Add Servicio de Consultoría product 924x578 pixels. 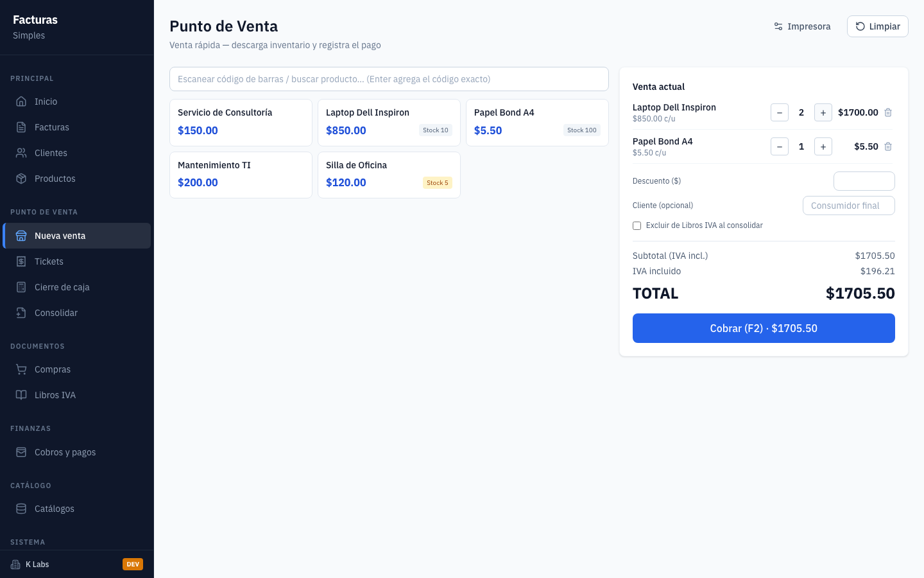241,122
